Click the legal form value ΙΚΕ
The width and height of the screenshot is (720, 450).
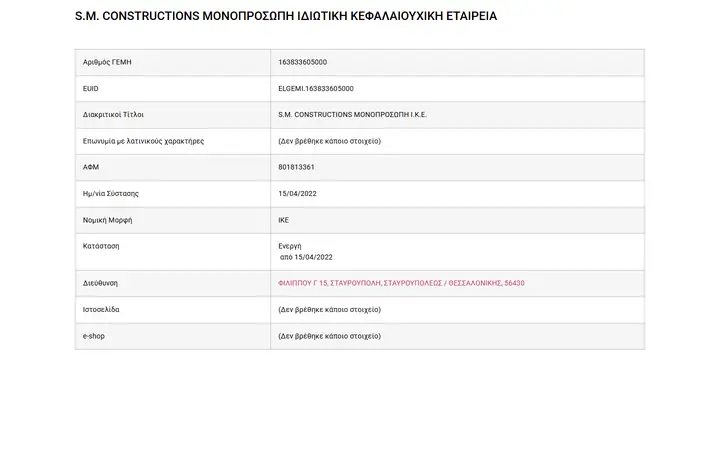(x=283, y=220)
